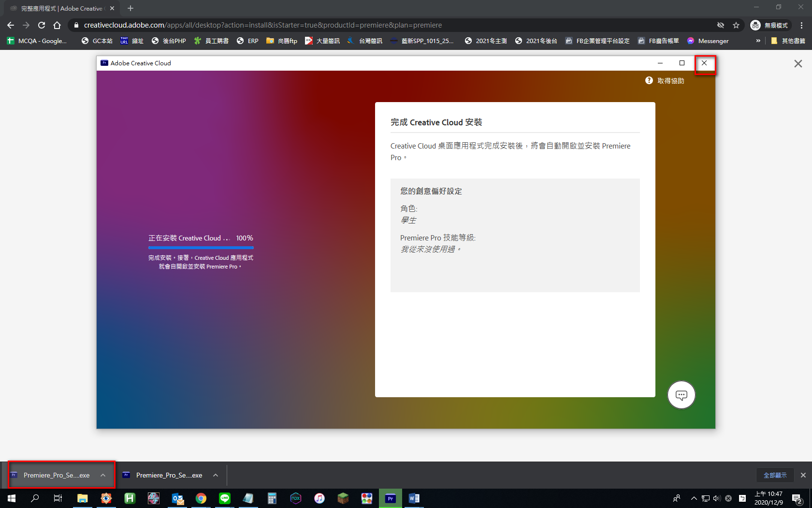Viewport: 812px width, 508px height.
Task: Bookmark this page with the star icon
Action: (736, 25)
